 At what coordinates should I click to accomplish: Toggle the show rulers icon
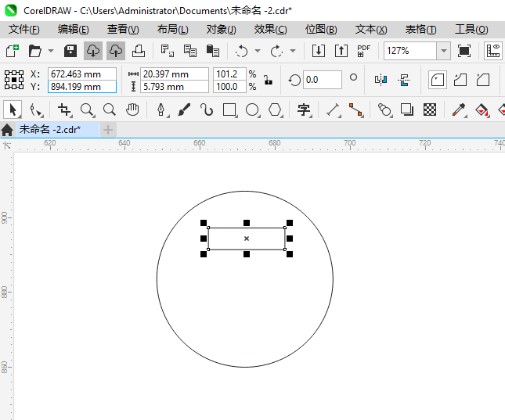point(493,51)
